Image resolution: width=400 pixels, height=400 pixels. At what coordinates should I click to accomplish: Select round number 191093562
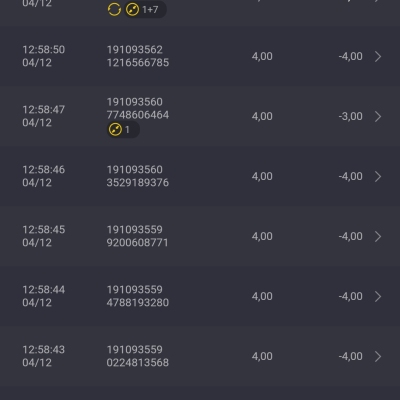(x=135, y=50)
